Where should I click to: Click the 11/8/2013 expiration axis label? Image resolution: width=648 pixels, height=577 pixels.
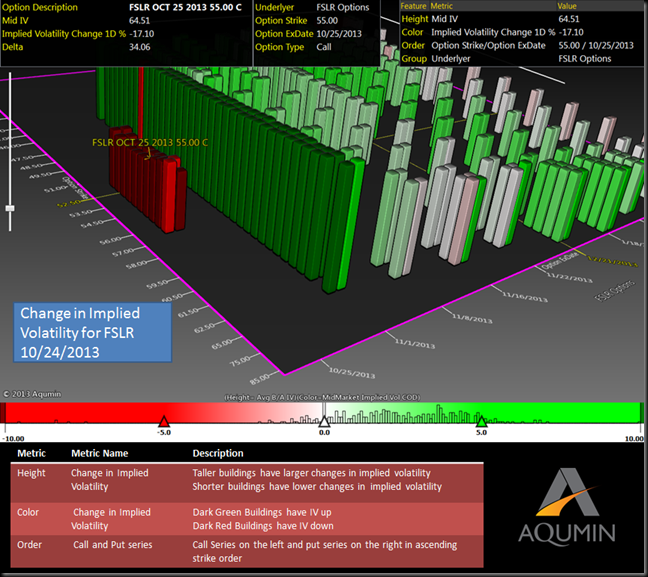[x=472, y=318]
